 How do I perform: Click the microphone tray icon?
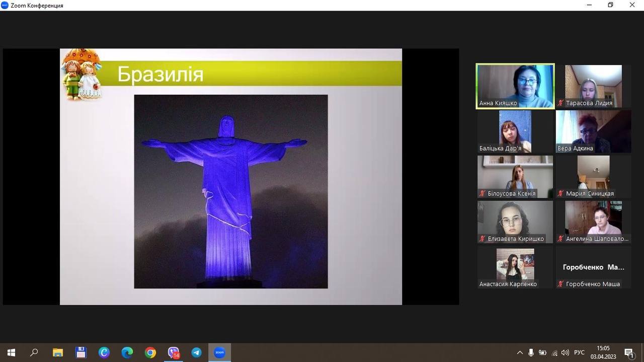[531, 352]
